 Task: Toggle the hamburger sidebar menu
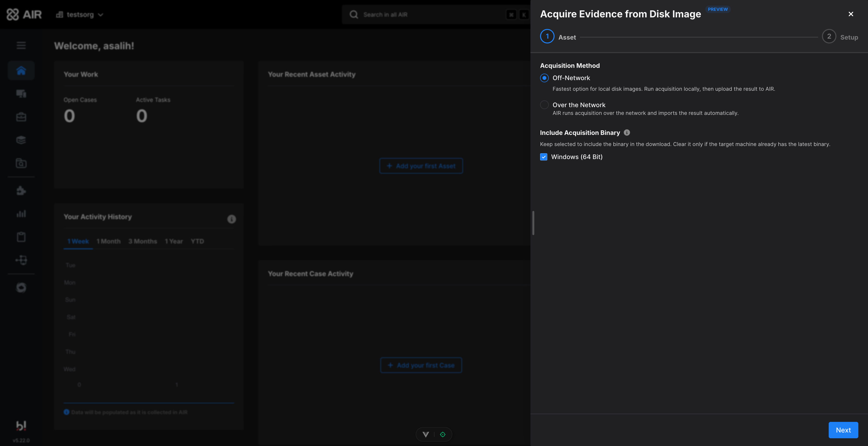point(21,45)
